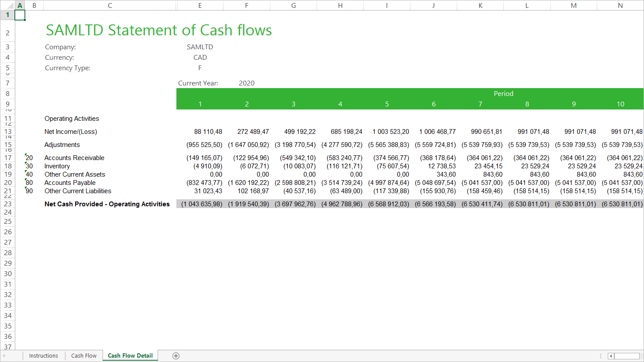The height and width of the screenshot is (362, 644).
Task: Select column C header
Action: point(110,5)
